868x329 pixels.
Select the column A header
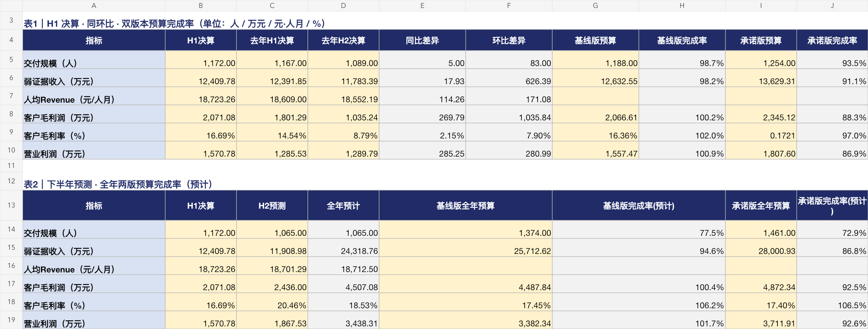coord(94,6)
